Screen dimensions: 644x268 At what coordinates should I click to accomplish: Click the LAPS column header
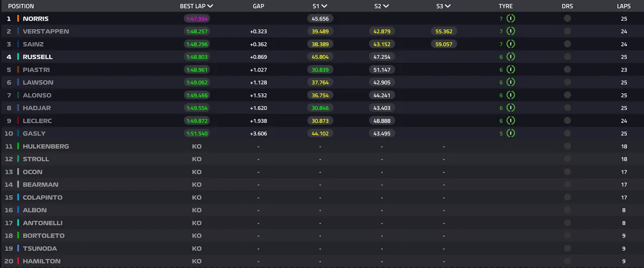click(624, 6)
